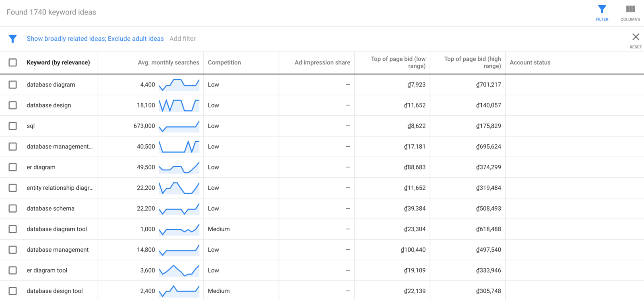Select the er diagram tool checkbox
Image resolution: width=644 pixels, height=300 pixels.
(13, 270)
